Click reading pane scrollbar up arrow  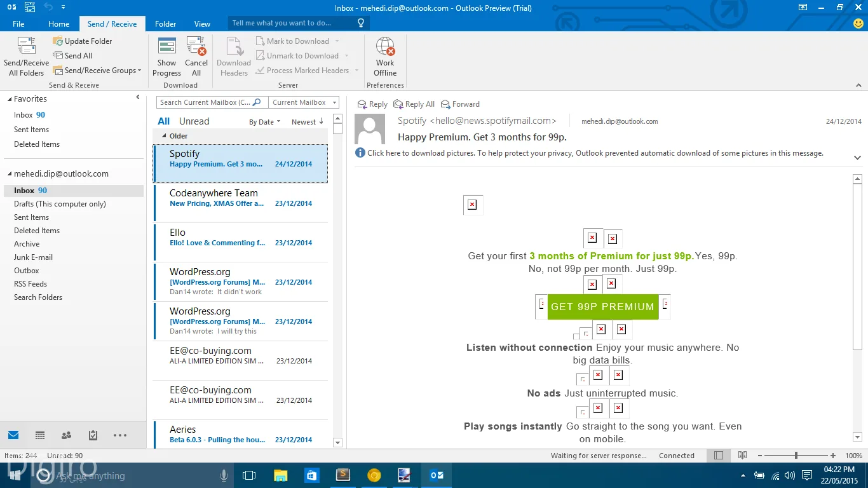click(x=857, y=179)
